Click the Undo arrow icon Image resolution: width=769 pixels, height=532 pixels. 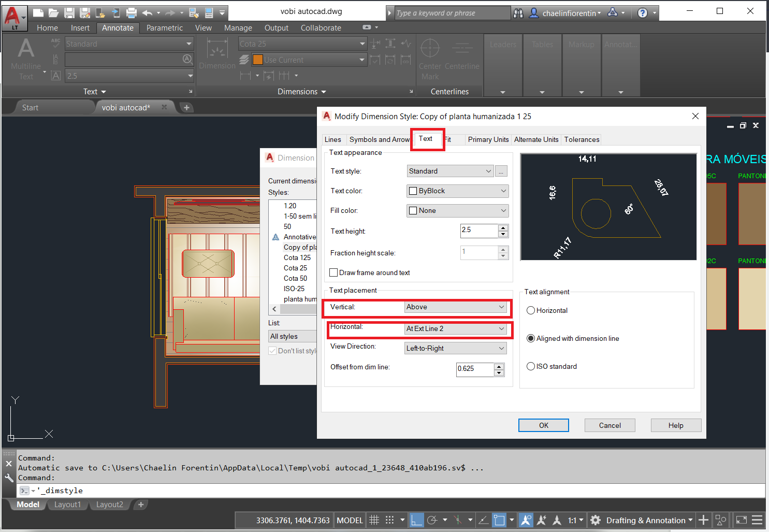click(x=147, y=13)
